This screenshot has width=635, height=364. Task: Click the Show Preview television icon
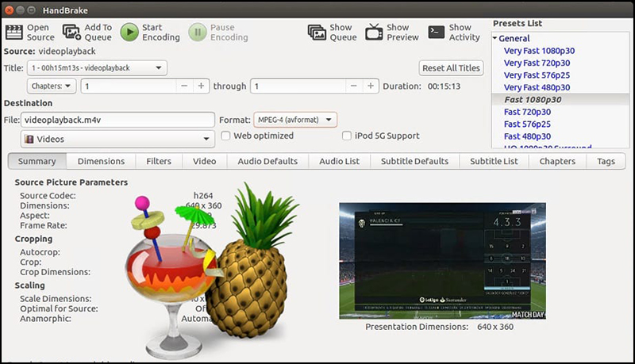(x=375, y=32)
